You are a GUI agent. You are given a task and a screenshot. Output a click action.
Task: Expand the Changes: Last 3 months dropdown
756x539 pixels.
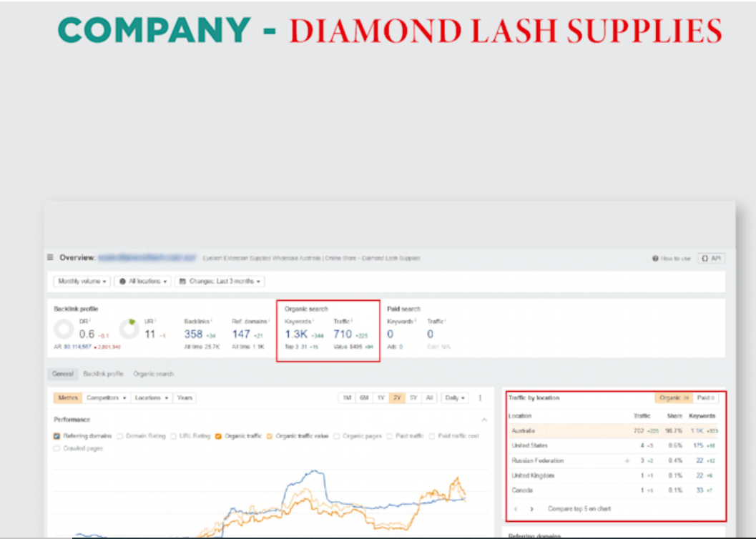tap(220, 282)
